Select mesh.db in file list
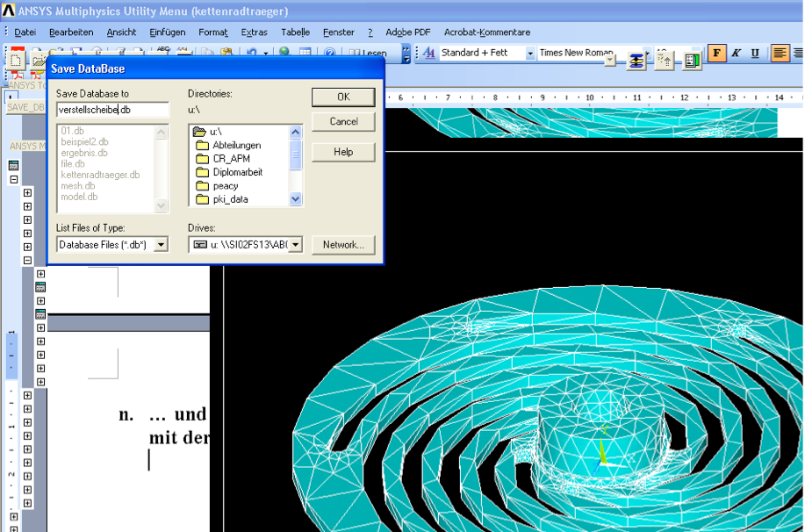Screen dimensions: 805x532 [x=78, y=186]
